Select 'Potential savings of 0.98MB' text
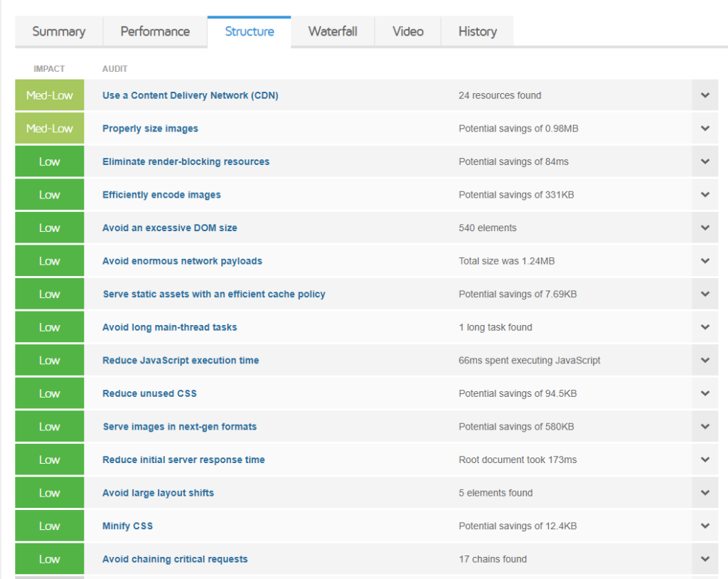728x579 pixels. tap(518, 128)
